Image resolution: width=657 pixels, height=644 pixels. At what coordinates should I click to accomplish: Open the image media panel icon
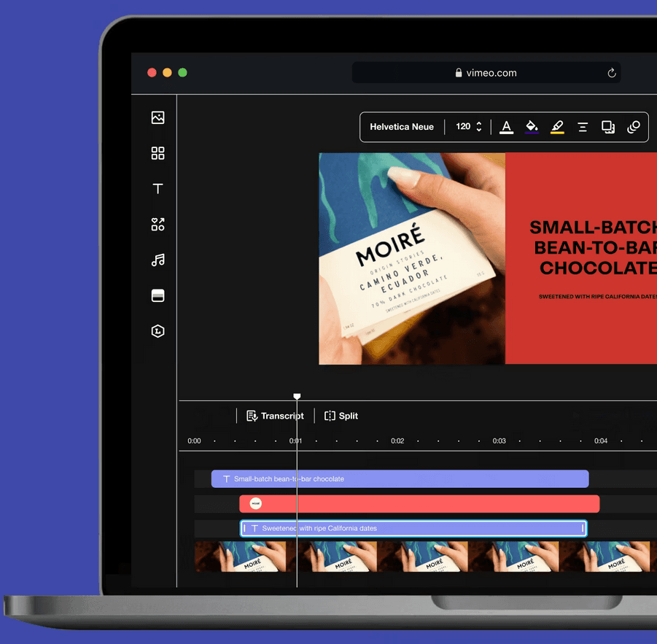coord(158,117)
